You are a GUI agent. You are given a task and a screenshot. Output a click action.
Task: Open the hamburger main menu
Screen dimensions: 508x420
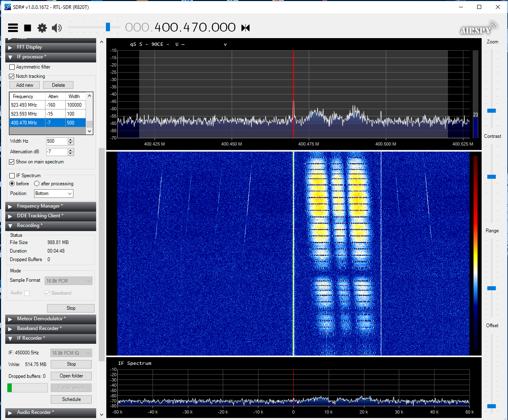(x=13, y=28)
